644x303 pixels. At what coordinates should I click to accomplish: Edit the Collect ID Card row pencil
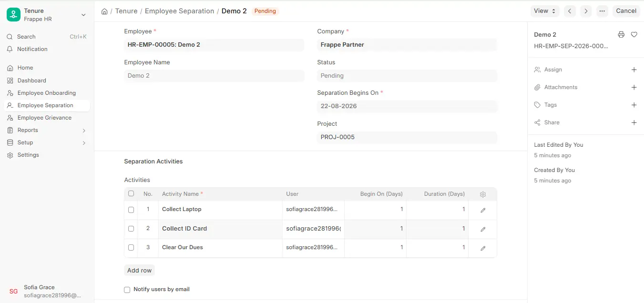tap(483, 229)
